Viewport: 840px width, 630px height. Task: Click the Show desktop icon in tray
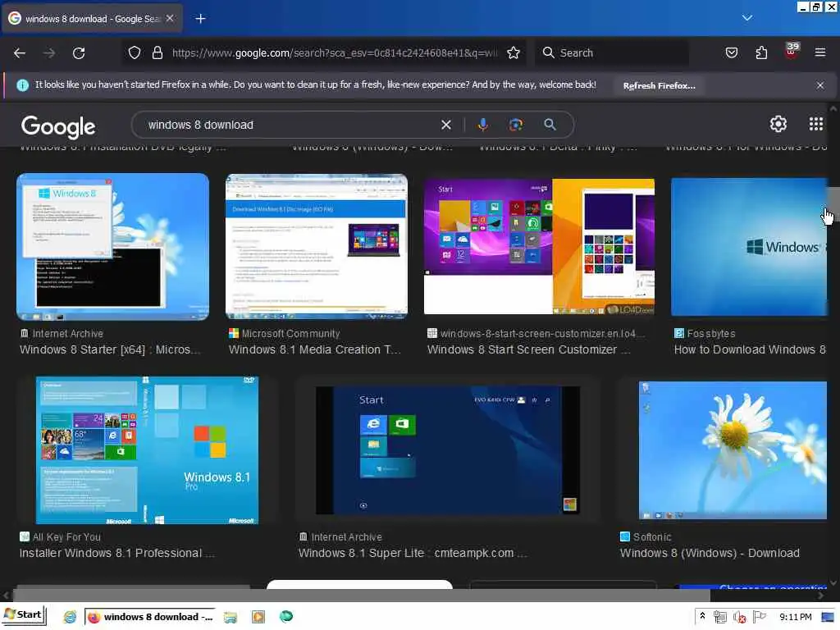(x=828, y=617)
